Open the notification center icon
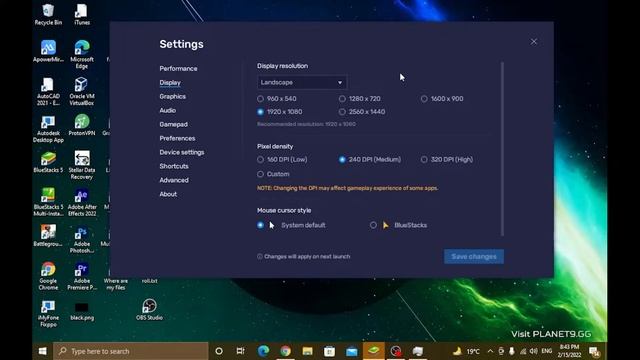The height and width of the screenshot is (360, 640). pyautogui.click(x=594, y=351)
